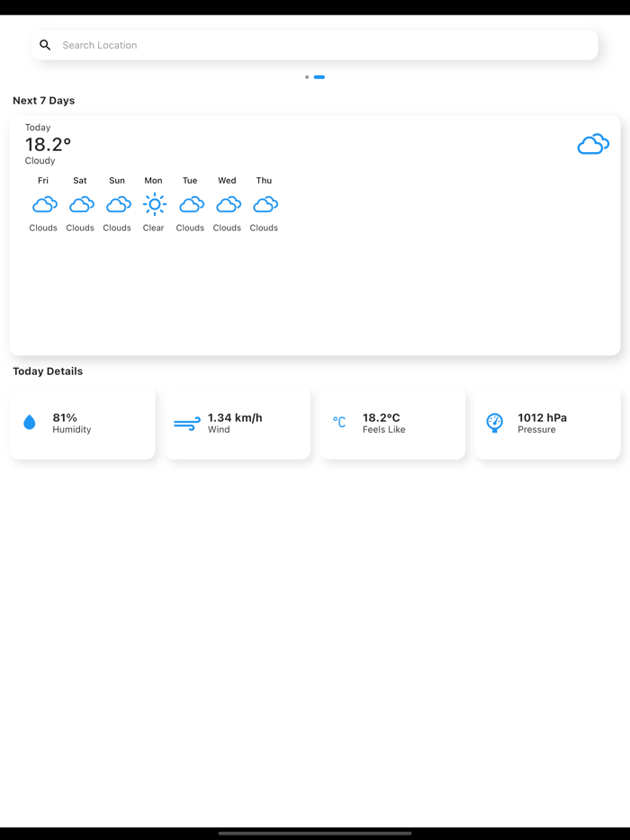Image resolution: width=630 pixels, height=840 pixels.
Task: Click the °C feels-like icon
Action: click(x=339, y=422)
